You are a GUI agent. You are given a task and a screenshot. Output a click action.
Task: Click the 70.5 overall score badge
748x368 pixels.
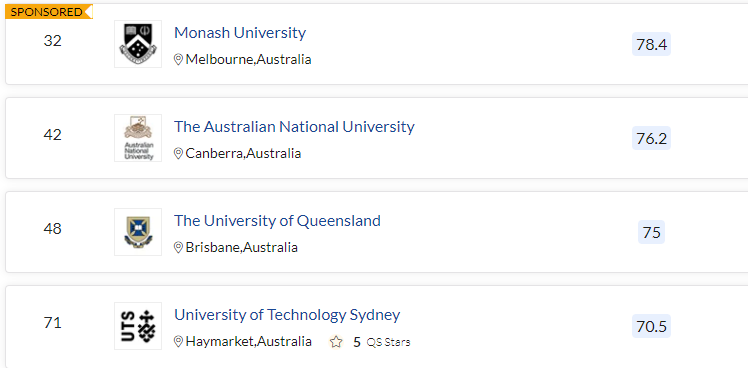pyautogui.click(x=651, y=326)
